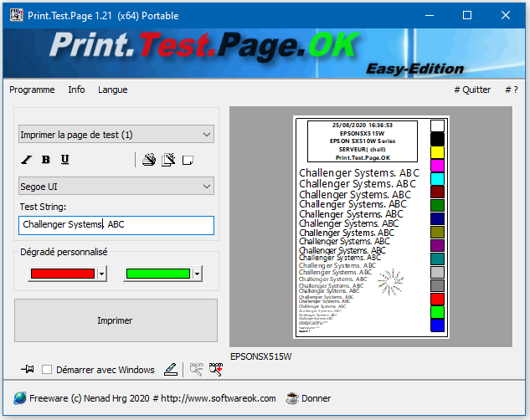
Task: Click the zoom out magnifier icon
Action: click(197, 369)
